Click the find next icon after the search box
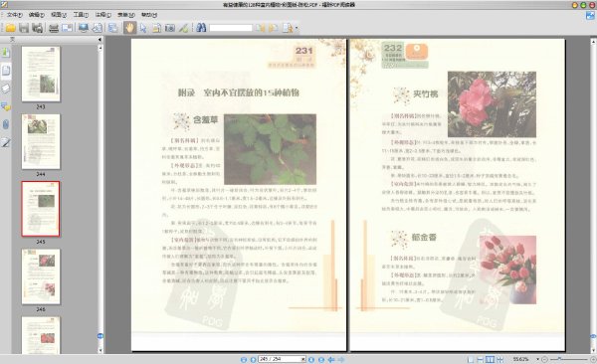The height and width of the screenshot is (364, 597). pos(274,28)
